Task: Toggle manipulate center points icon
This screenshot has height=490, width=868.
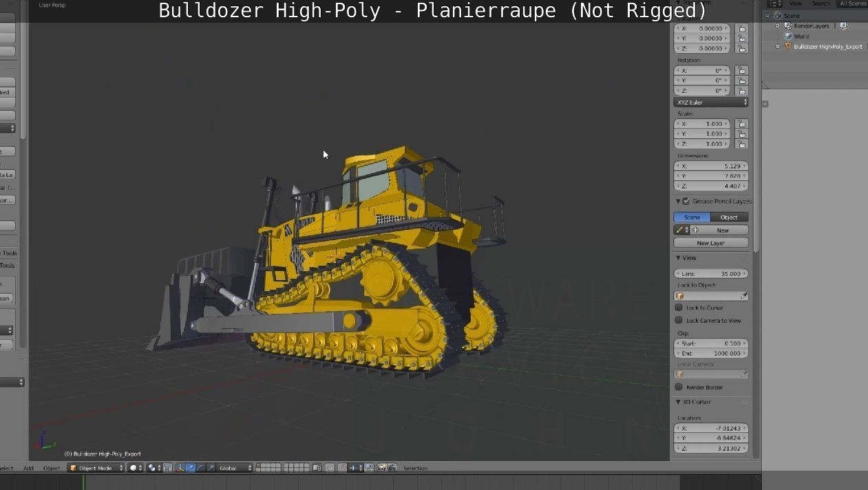Action: click(x=167, y=468)
